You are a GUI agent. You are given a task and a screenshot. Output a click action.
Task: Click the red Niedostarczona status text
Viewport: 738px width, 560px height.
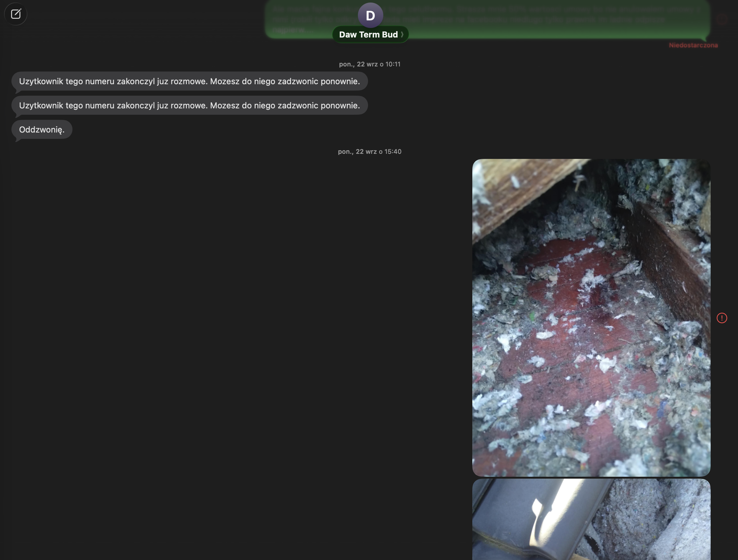pos(693,45)
